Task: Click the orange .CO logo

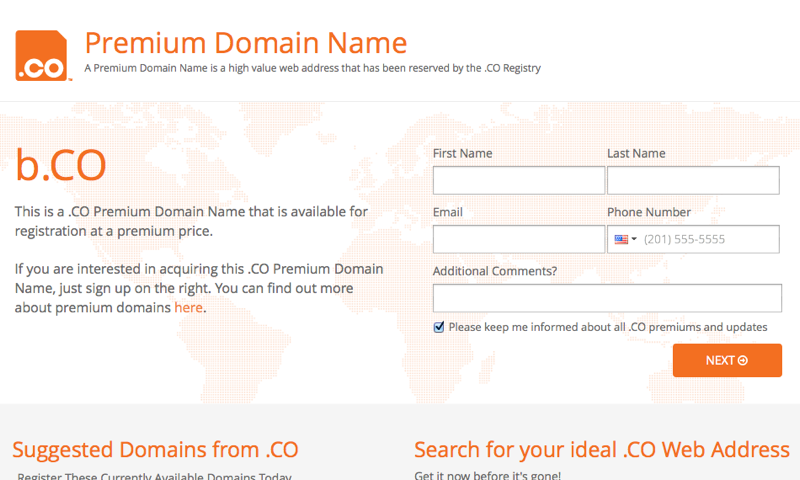Action: 41,55
